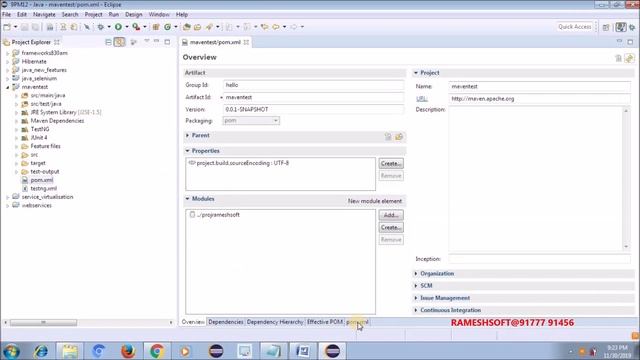Click the Group Id input field
Image resolution: width=640 pixels, height=360 pixels.
tap(313, 85)
